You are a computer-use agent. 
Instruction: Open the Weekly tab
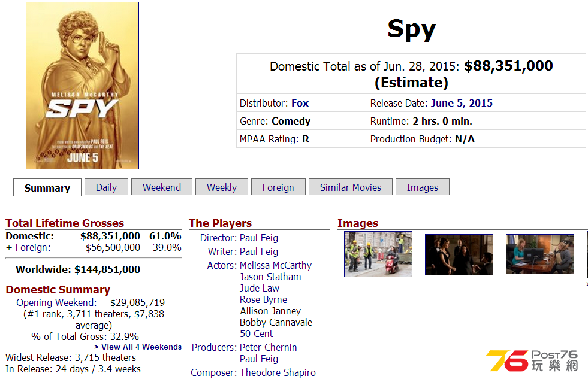[222, 187]
